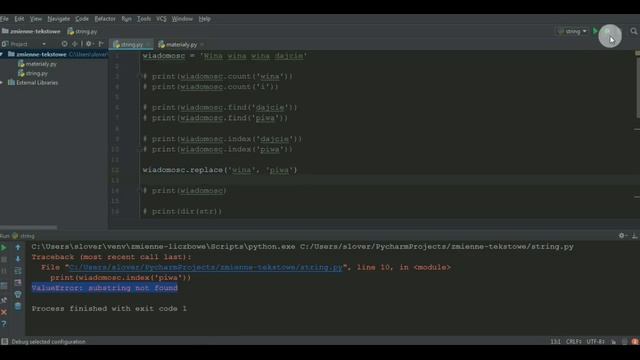The width and height of the screenshot is (640, 360).
Task: Open the Navigate menu
Action: point(58,19)
